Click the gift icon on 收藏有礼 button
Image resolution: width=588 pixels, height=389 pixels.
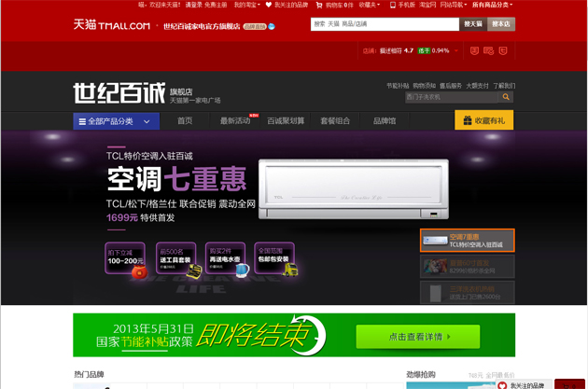click(468, 120)
